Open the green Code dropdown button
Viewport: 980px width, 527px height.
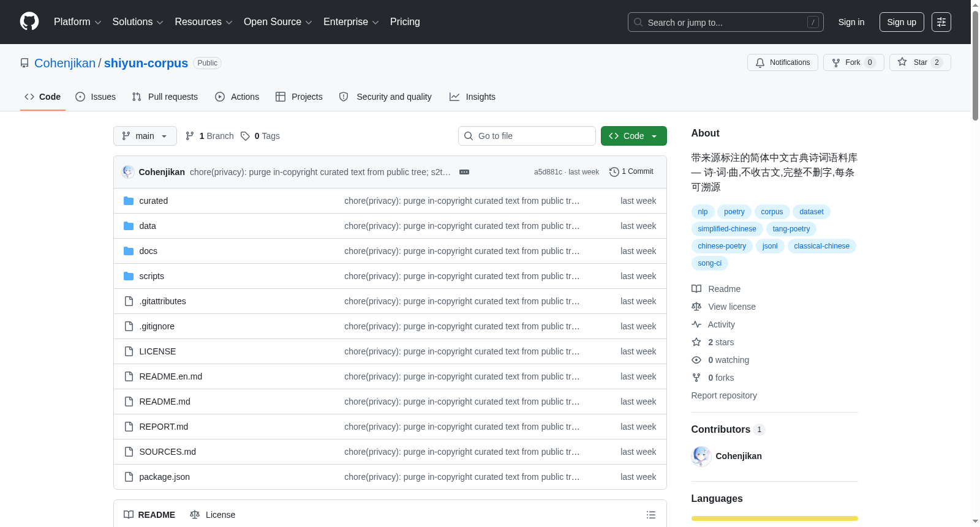pos(634,136)
